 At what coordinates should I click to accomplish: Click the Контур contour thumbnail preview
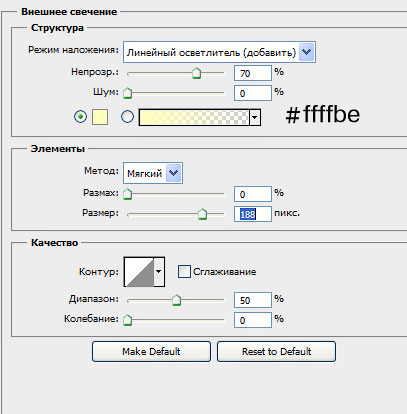(x=139, y=272)
